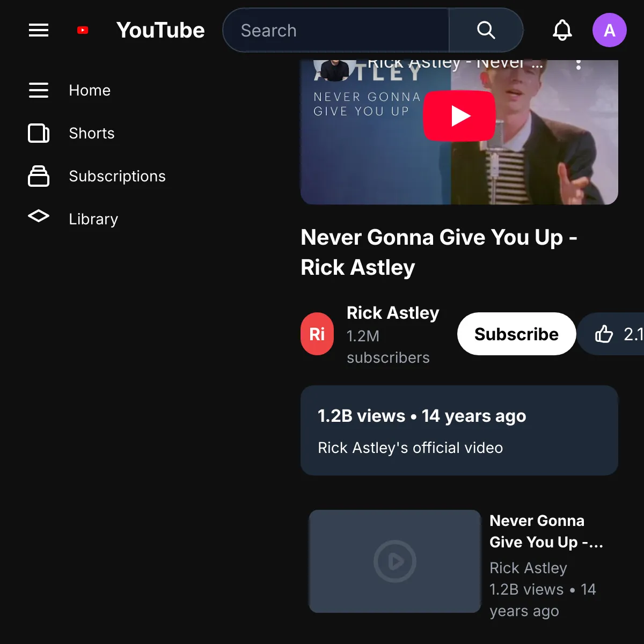The width and height of the screenshot is (644, 644).
Task: Open the recommended video thumbnail
Action: [x=395, y=561]
